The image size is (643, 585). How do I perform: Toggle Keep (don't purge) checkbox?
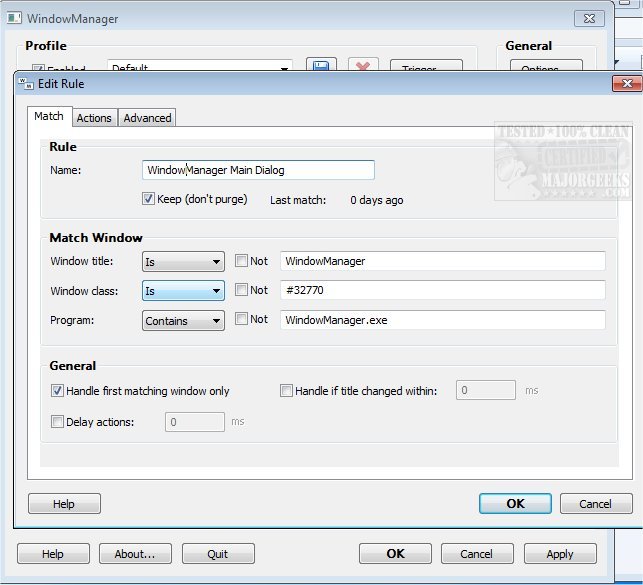coord(148,199)
